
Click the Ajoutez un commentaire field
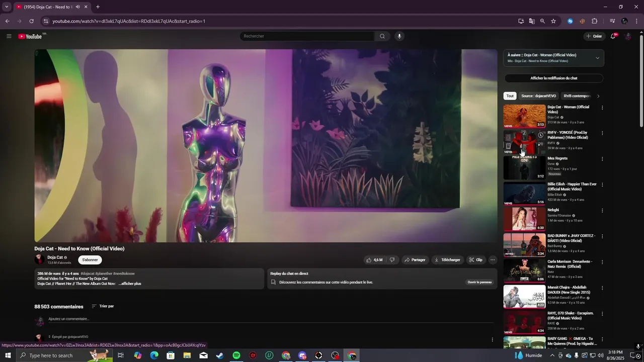click(272, 319)
